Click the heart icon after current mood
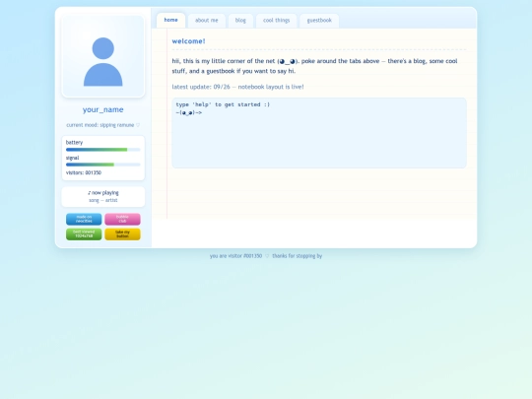532x399 pixels. [138, 125]
